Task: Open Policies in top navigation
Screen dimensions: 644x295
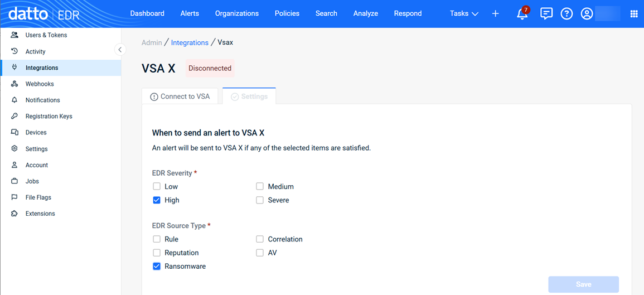Action: coord(287,13)
